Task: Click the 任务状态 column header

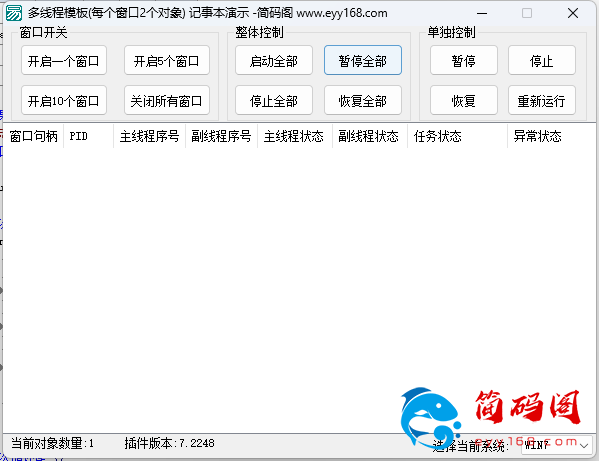Action: (x=457, y=136)
